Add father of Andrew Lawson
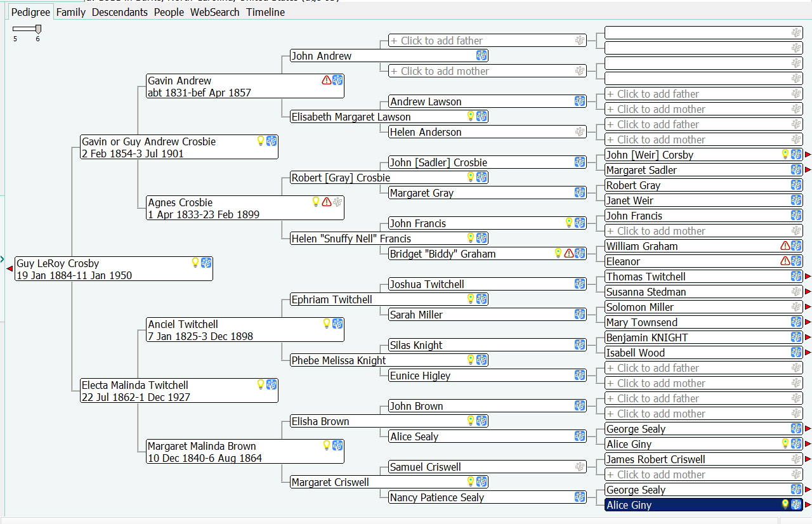 tap(704, 93)
